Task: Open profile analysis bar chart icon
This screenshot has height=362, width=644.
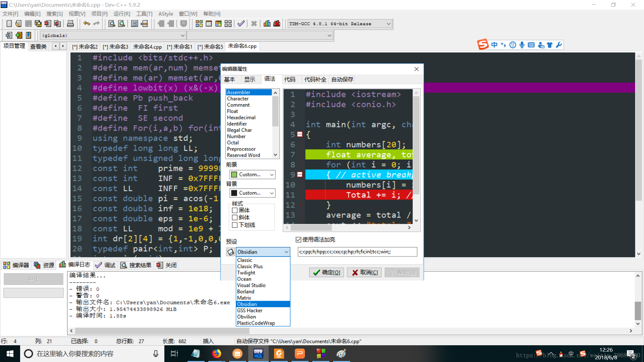Action: (x=267, y=23)
